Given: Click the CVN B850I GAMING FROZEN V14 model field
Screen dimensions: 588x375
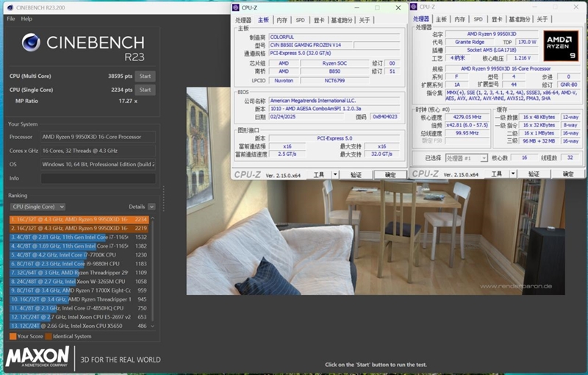Looking at the screenshot, I should click(x=310, y=45).
